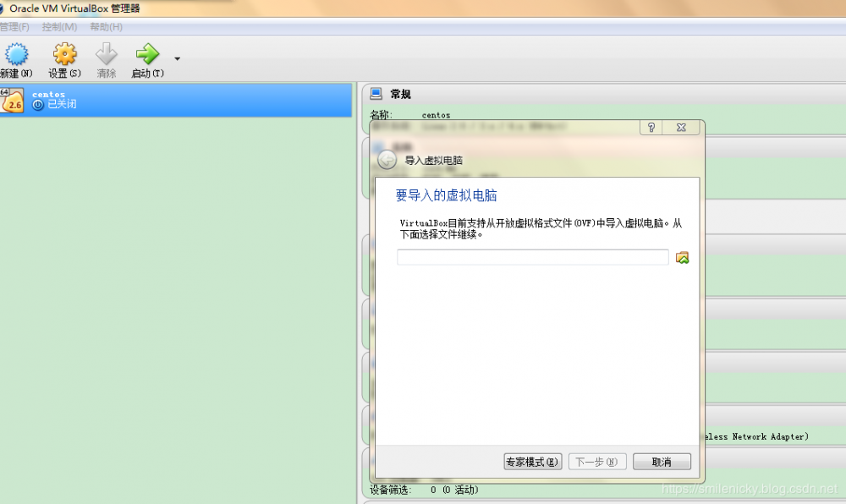Click the centos VM OS icon in sidebar
This screenshot has width=846, height=504.
click(x=14, y=99)
